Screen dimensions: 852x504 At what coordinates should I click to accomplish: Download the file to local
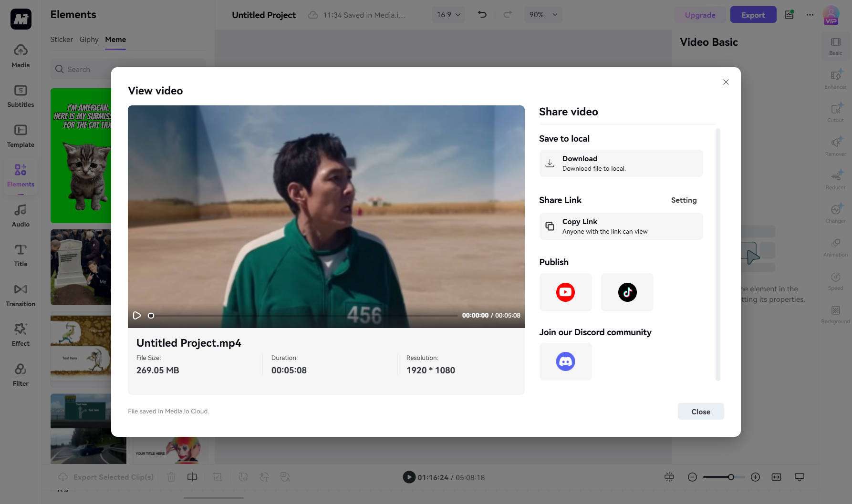[621, 163]
